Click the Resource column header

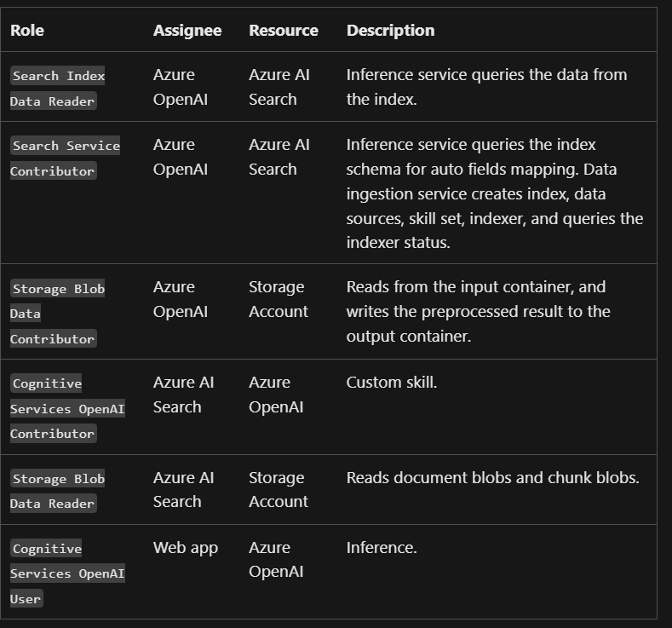click(x=284, y=31)
